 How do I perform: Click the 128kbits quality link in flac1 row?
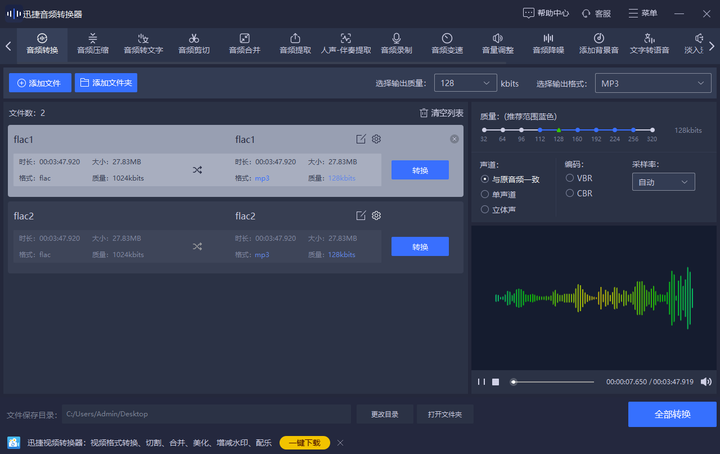(342, 178)
